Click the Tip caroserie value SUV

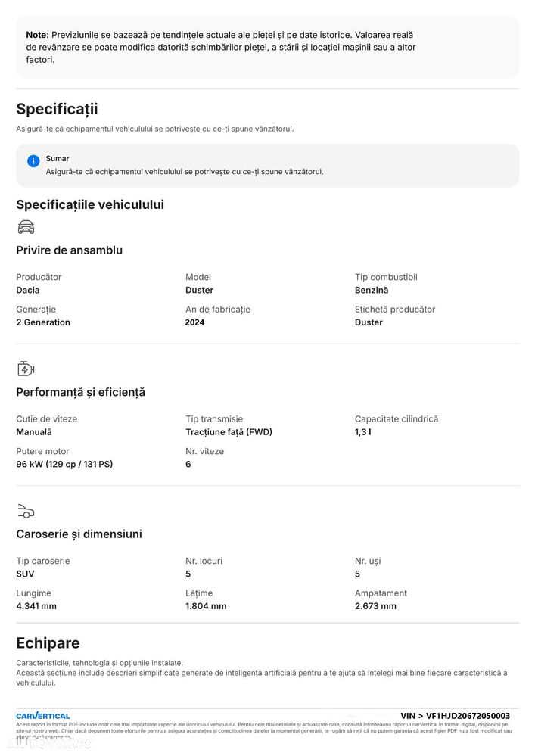point(25,574)
